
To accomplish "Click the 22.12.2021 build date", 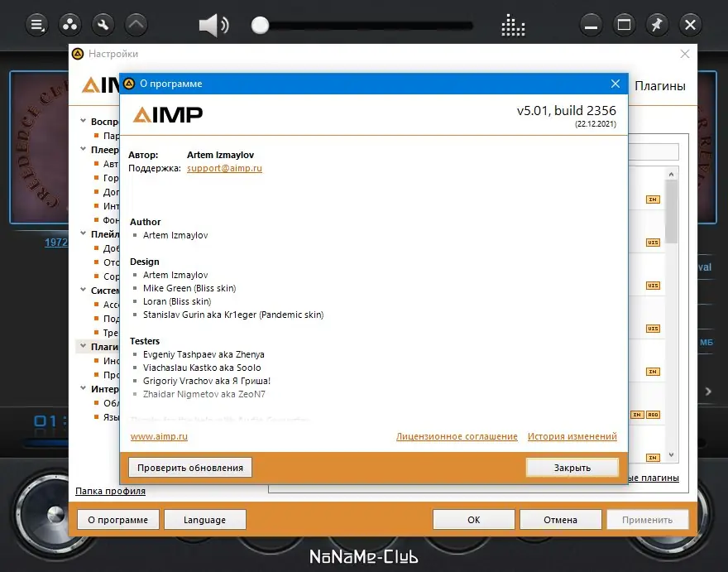I will pyautogui.click(x=595, y=124).
